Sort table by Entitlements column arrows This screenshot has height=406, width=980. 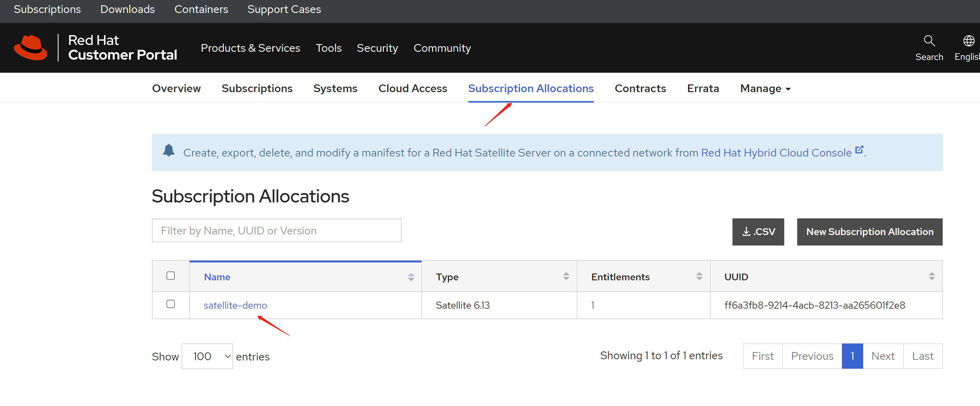click(699, 276)
